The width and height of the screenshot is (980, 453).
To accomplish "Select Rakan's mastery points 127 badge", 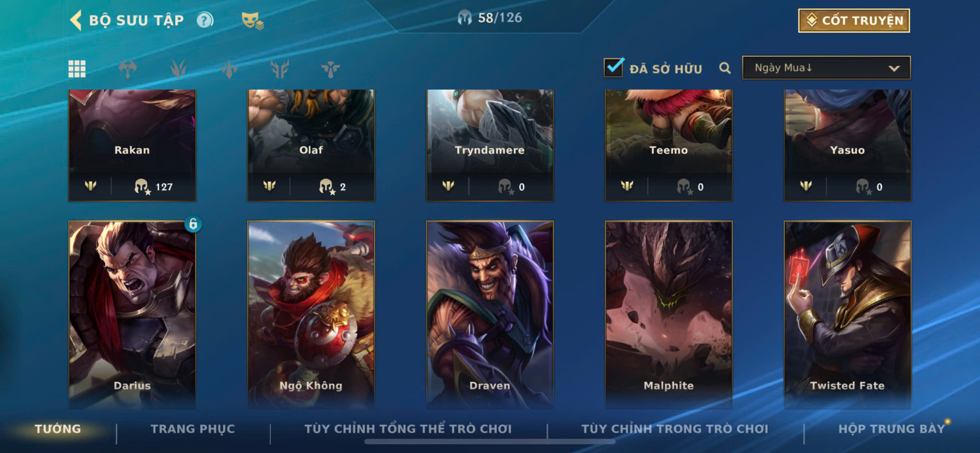I will 154,186.
